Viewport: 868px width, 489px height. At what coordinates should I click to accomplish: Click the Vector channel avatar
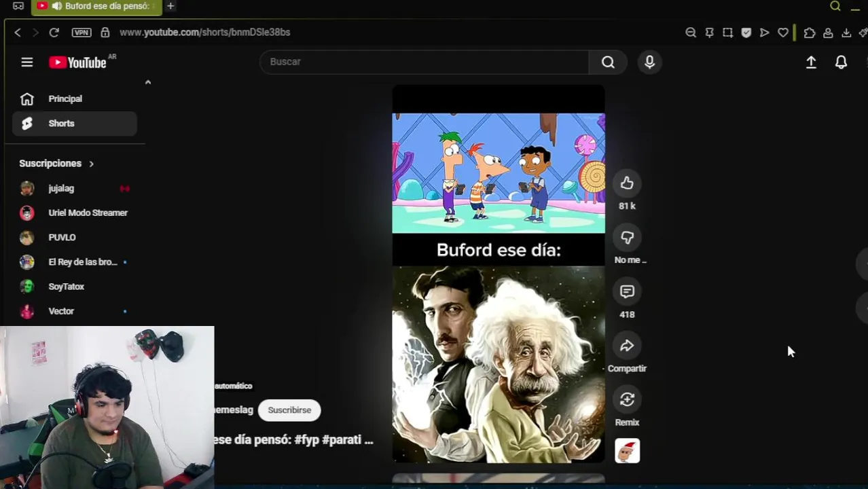click(x=27, y=311)
